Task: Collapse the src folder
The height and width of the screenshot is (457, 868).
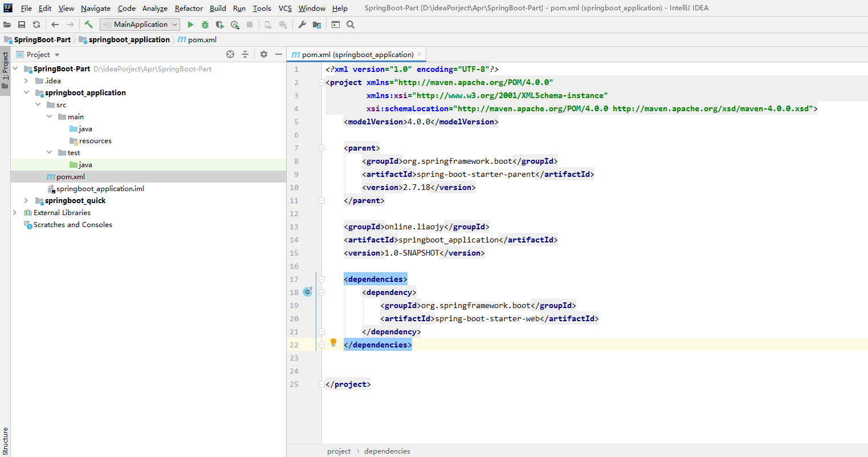Action: point(38,104)
